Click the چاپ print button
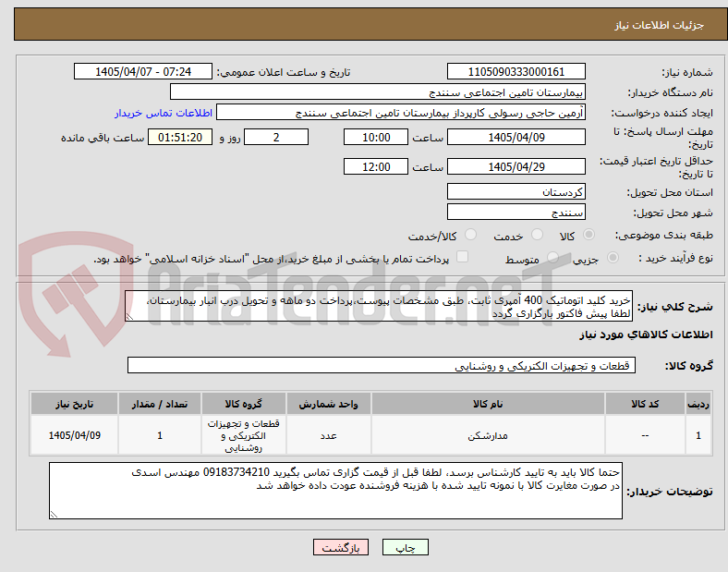 406,547
